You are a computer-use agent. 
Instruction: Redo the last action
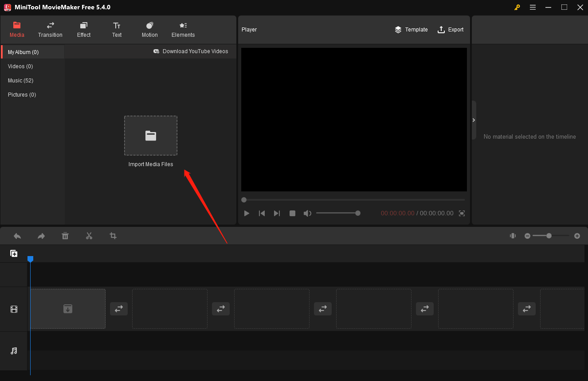[41, 236]
